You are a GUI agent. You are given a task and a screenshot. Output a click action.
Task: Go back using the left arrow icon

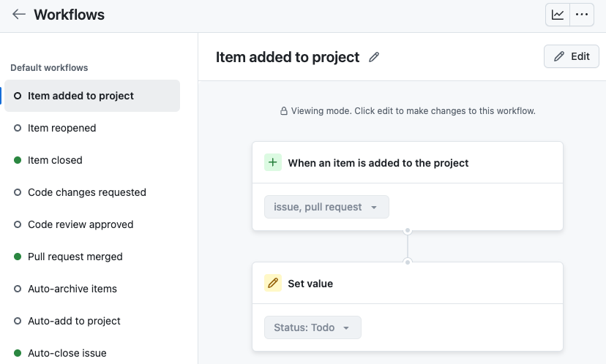click(x=18, y=15)
